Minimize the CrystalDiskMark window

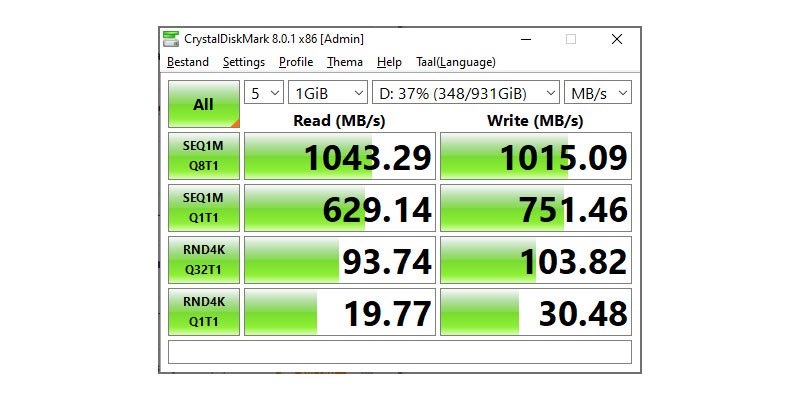(x=525, y=39)
